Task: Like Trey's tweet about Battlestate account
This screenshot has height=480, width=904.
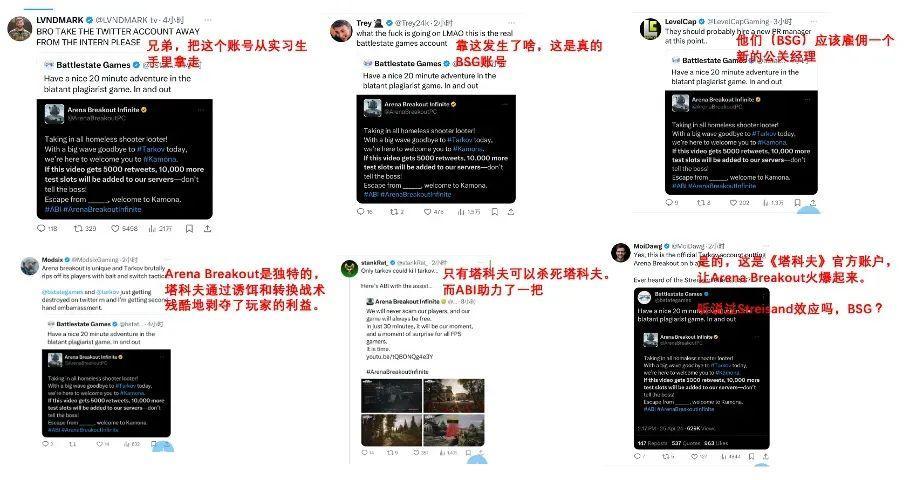Action: coord(428,212)
